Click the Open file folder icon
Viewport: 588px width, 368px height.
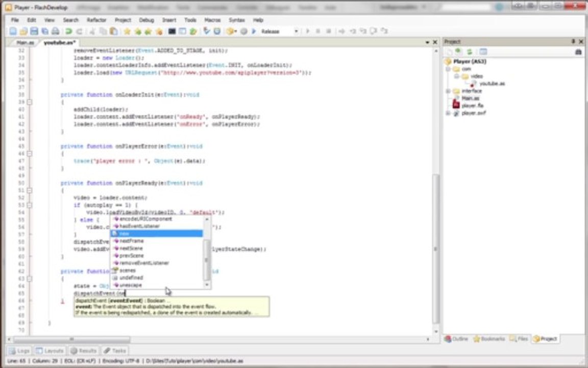(x=23, y=31)
